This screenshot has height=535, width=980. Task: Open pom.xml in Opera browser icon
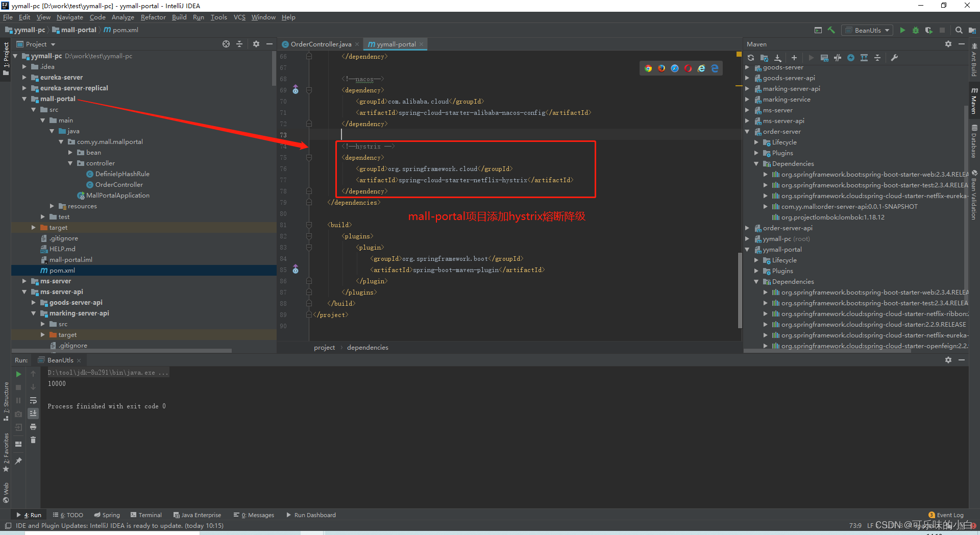pos(688,68)
